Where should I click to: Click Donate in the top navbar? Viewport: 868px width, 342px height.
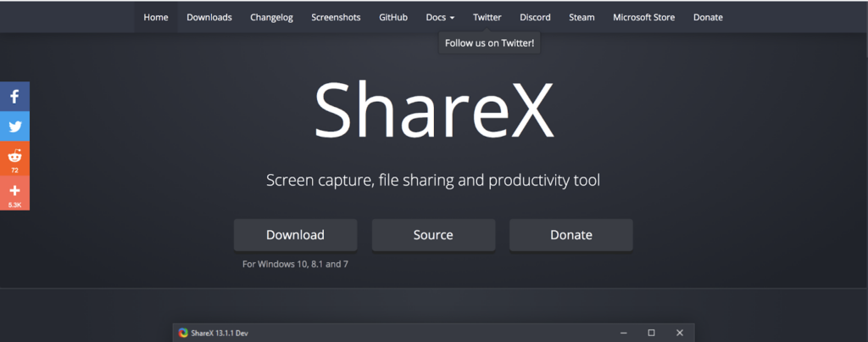708,17
